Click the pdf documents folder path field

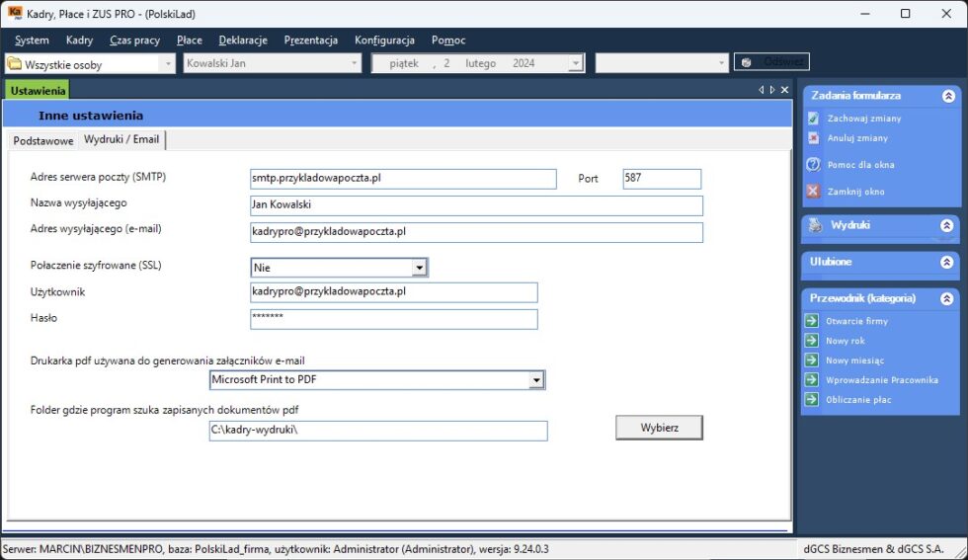coord(377,431)
